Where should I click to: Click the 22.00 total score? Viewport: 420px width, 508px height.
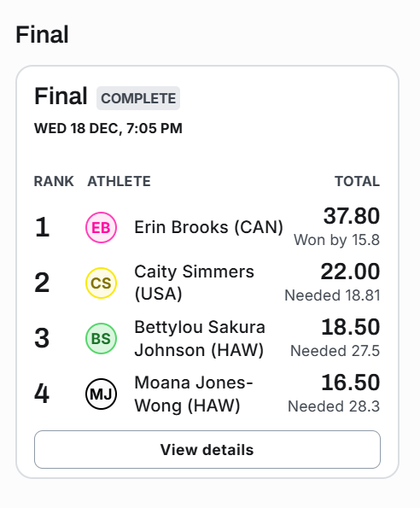click(x=350, y=272)
